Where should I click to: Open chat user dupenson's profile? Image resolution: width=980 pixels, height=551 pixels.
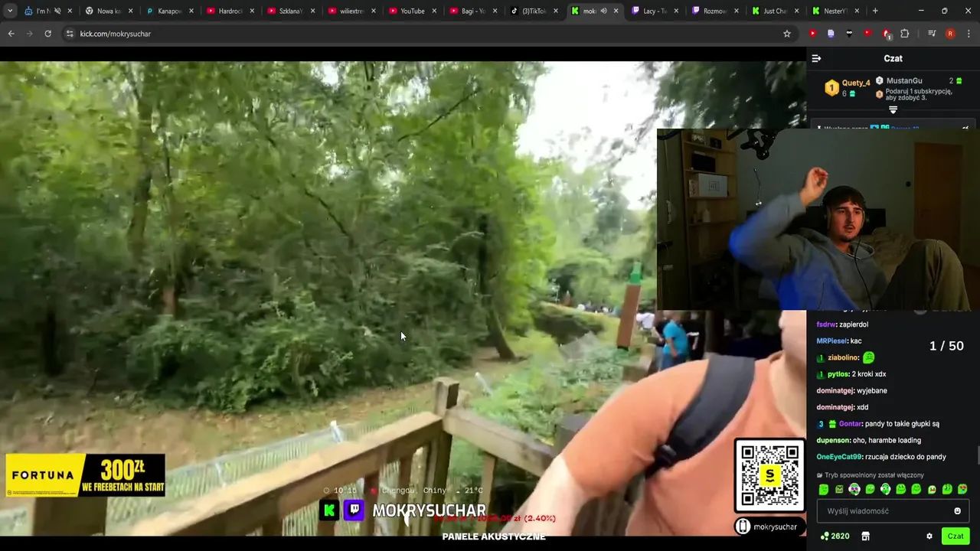[834, 441]
